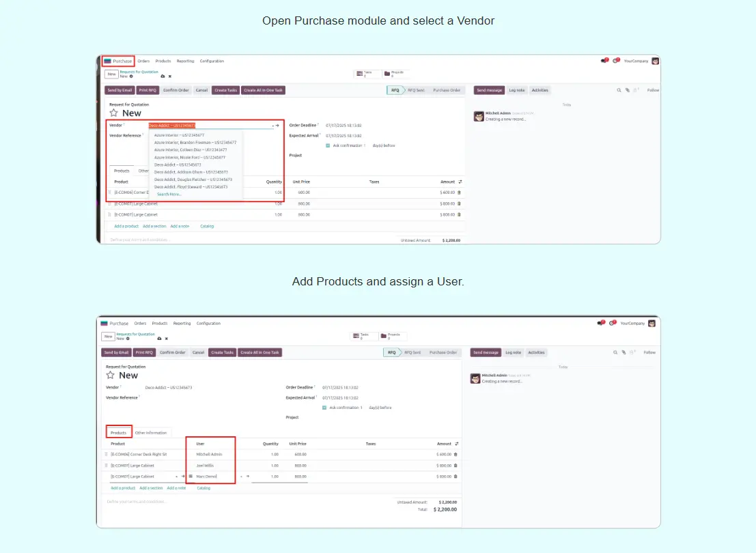Click the column settings icon beside Amount, bottom screenshot
This screenshot has width=756, height=553.
[x=458, y=444]
